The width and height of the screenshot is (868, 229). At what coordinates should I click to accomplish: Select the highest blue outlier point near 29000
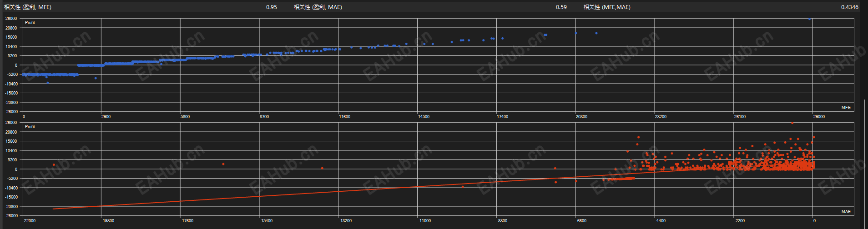point(809,19)
